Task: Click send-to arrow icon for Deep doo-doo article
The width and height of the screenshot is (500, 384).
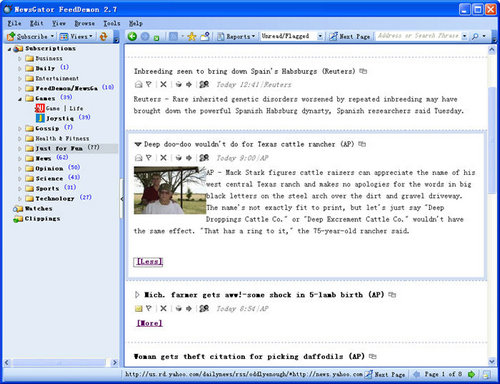Action: [x=189, y=158]
